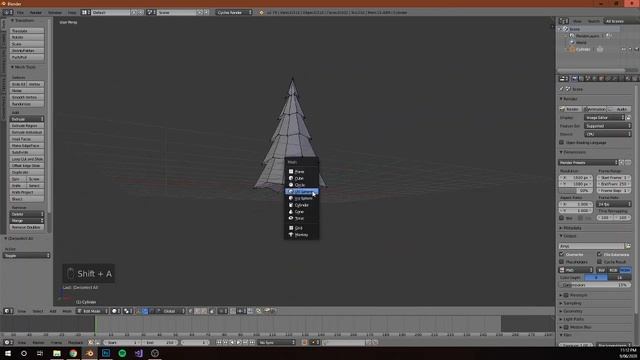
Task: Open viewport shading selector icon
Action: (116, 311)
